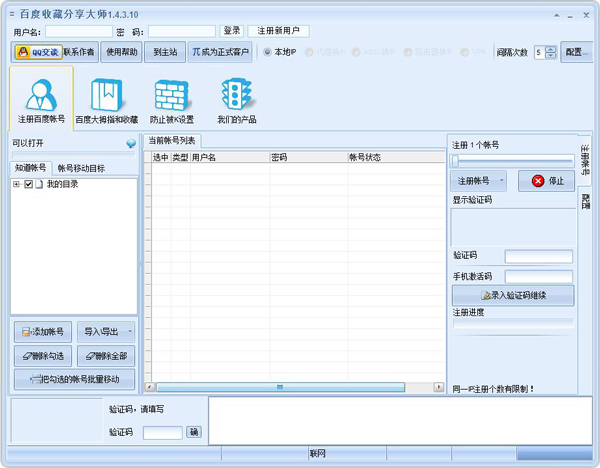Go to 到主站
600x468 pixels.
(x=165, y=52)
